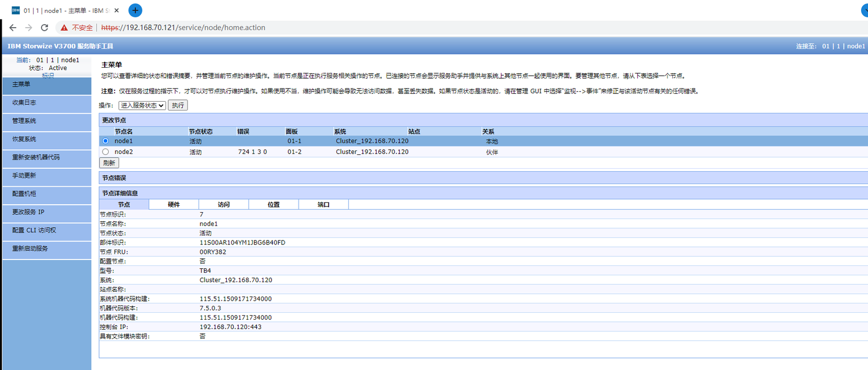Click the 执行 button

coord(178,105)
